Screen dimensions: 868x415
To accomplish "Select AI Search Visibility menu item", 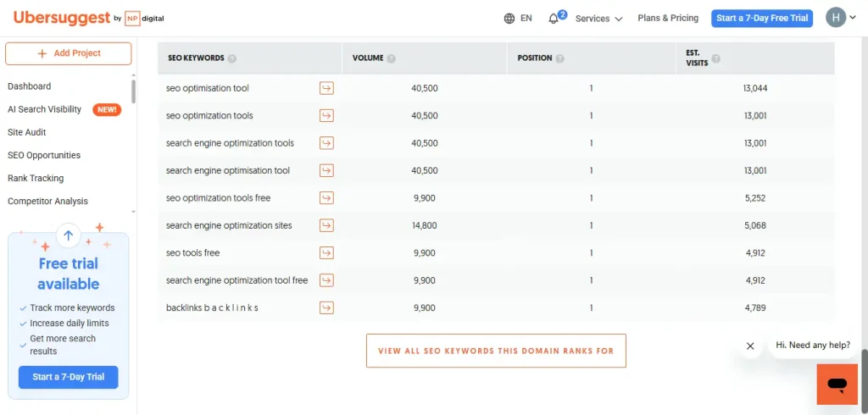I will click(x=45, y=109).
